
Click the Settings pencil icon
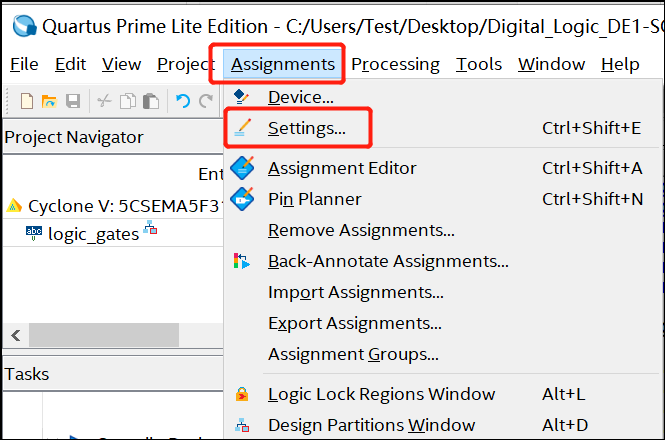243,128
